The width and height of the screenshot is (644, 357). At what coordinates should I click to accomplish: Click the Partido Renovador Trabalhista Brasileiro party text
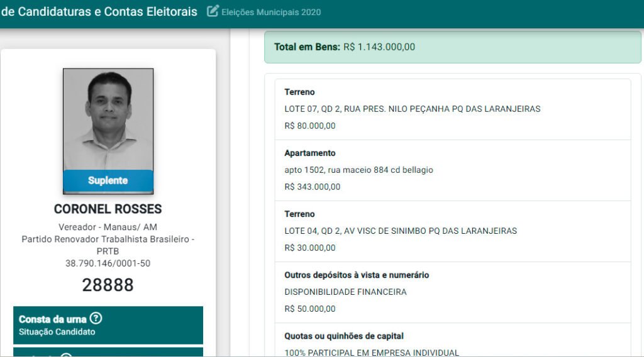pos(108,244)
